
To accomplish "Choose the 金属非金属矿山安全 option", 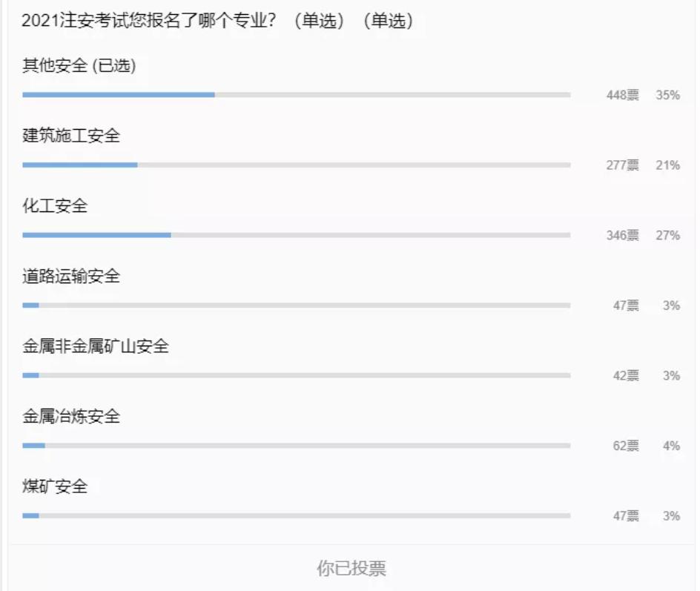I will (96, 346).
